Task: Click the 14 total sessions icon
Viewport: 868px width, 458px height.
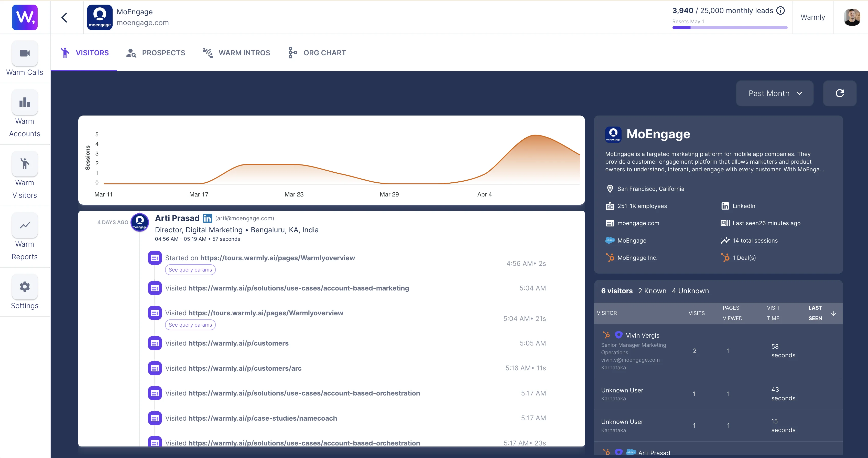Action: 725,241
